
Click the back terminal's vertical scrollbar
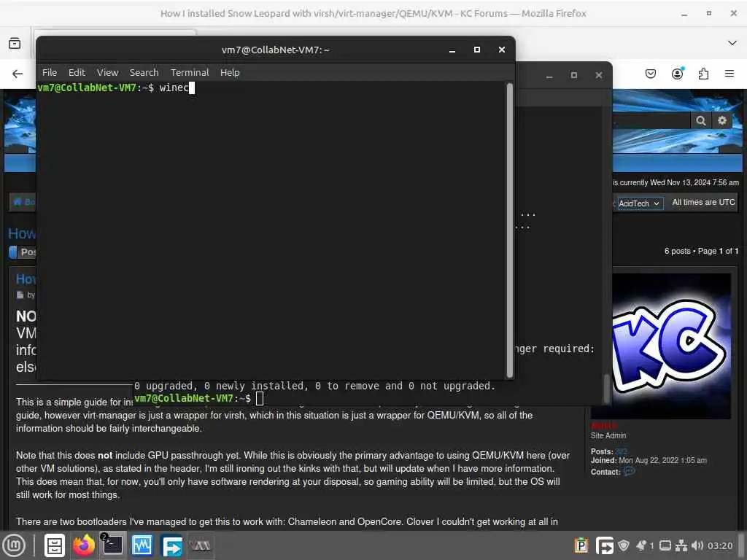pos(606,389)
